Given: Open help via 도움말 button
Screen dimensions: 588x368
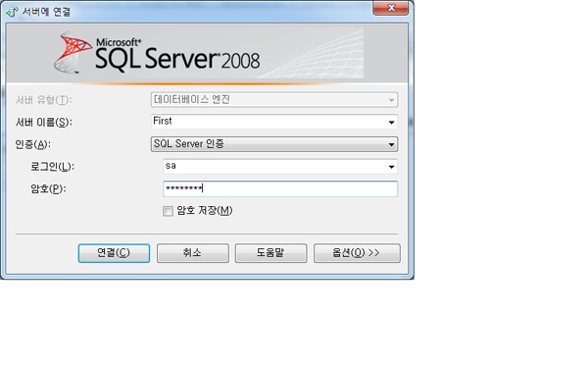Looking at the screenshot, I should (x=270, y=253).
